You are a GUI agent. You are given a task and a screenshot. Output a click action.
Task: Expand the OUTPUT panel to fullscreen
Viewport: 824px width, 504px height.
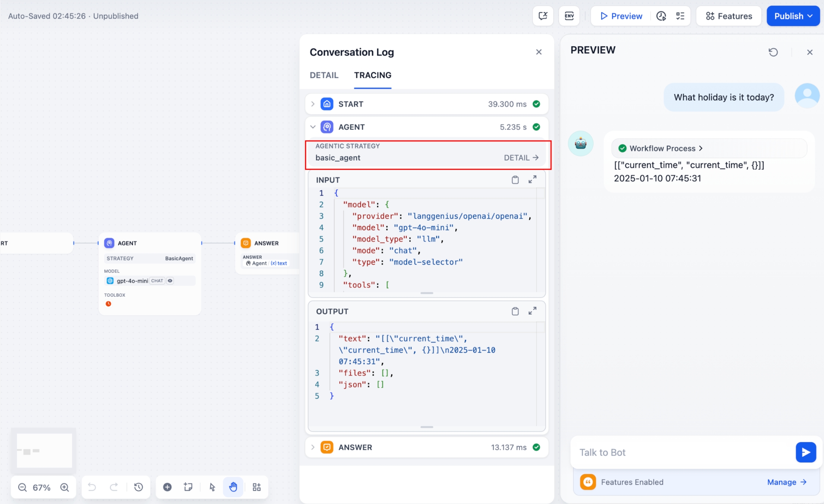point(532,311)
